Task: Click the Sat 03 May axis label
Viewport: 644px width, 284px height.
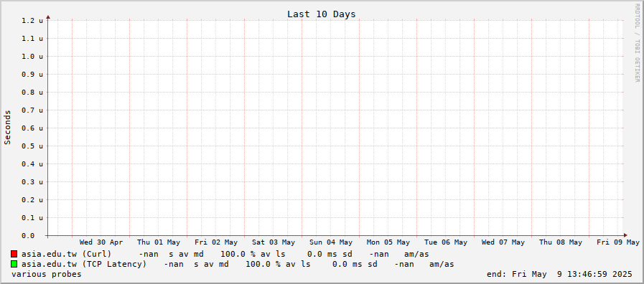Action: [x=274, y=242]
